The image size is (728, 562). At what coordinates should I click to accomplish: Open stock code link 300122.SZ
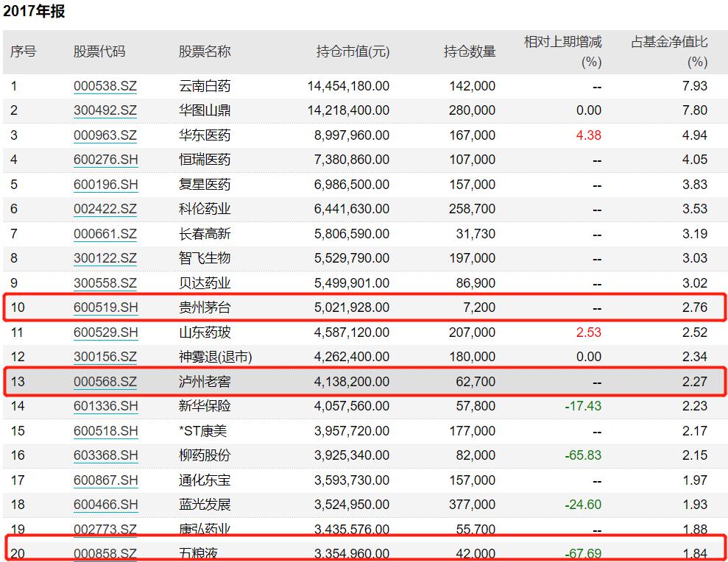click(x=105, y=258)
